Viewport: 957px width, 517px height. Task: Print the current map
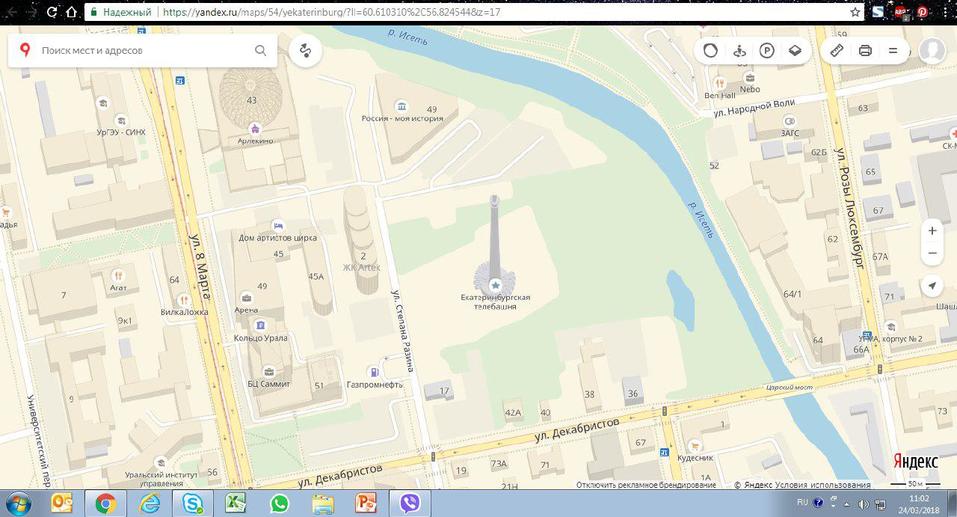click(x=866, y=50)
